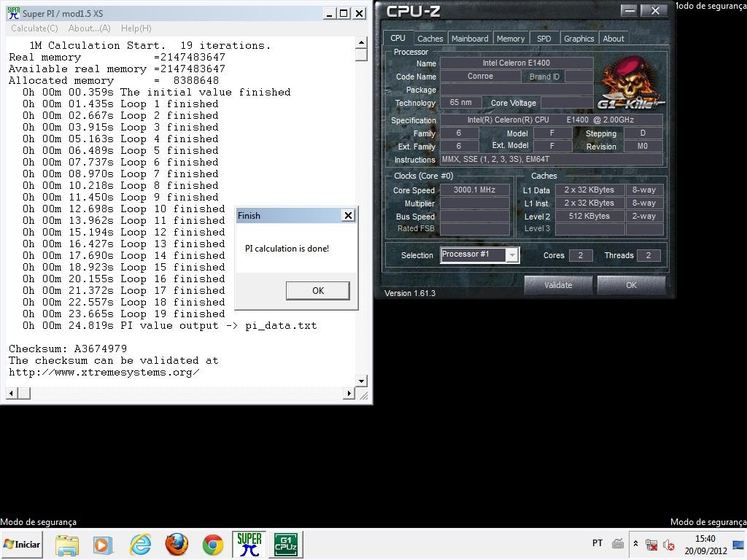This screenshot has width=747, height=560.
Task: Launch Firefox from the taskbar
Action: click(177, 544)
